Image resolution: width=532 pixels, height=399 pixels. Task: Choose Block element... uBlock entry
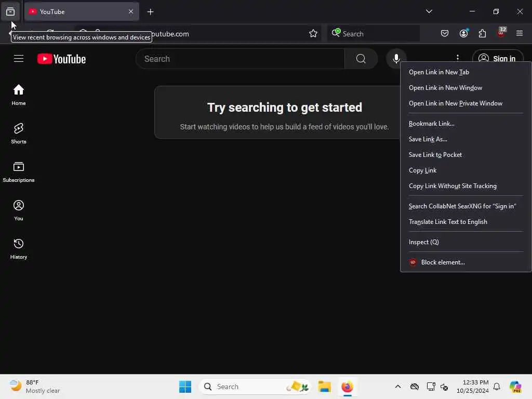coord(465,262)
